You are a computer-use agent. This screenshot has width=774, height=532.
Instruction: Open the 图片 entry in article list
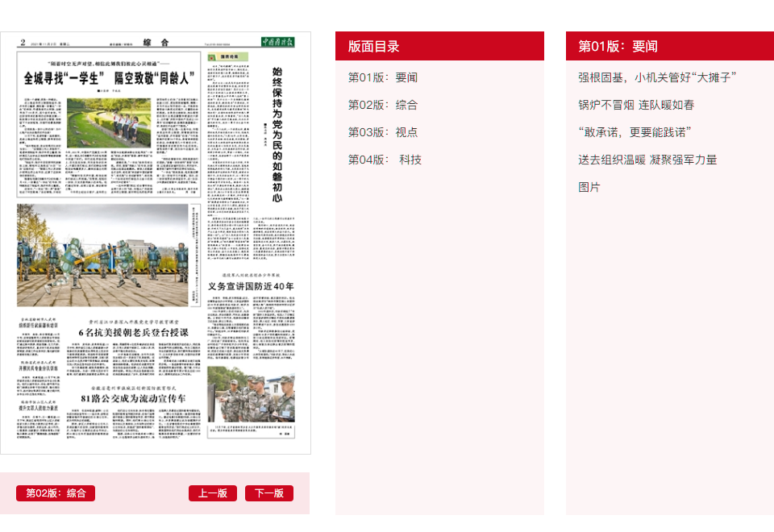pos(589,187)
